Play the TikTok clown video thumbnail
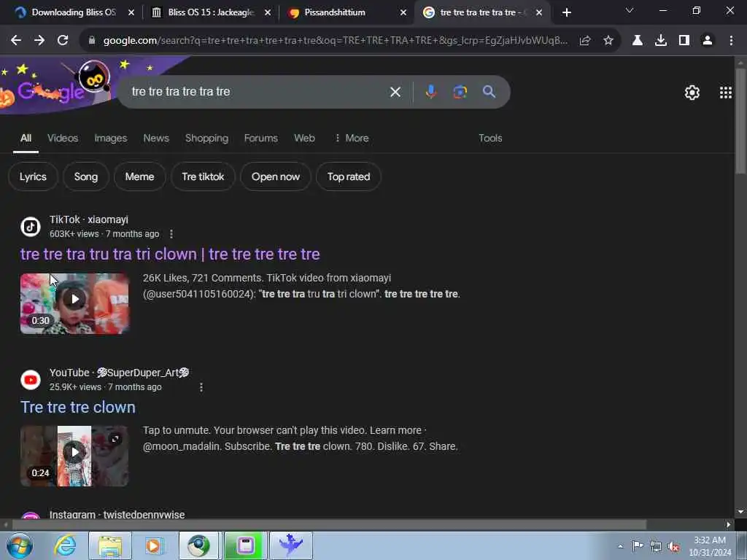This screenshot has height=560, width=747. [x=74, y=303]
